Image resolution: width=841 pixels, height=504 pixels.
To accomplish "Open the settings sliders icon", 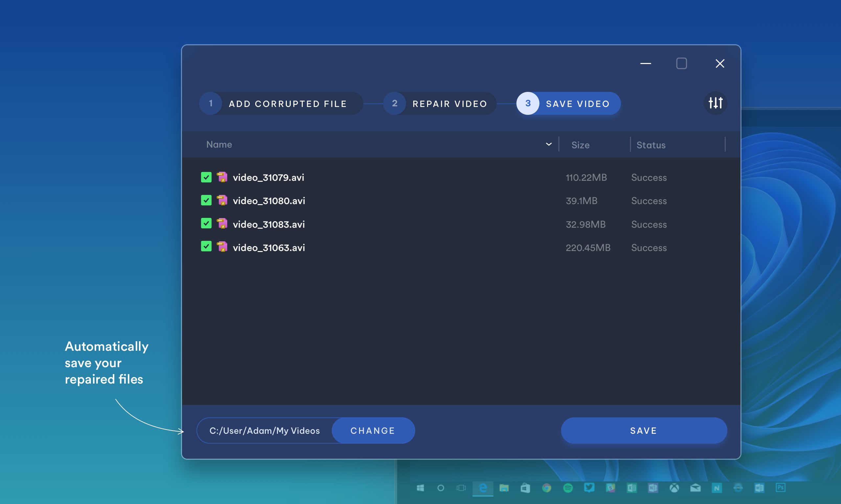I will (x=715, y=103).
